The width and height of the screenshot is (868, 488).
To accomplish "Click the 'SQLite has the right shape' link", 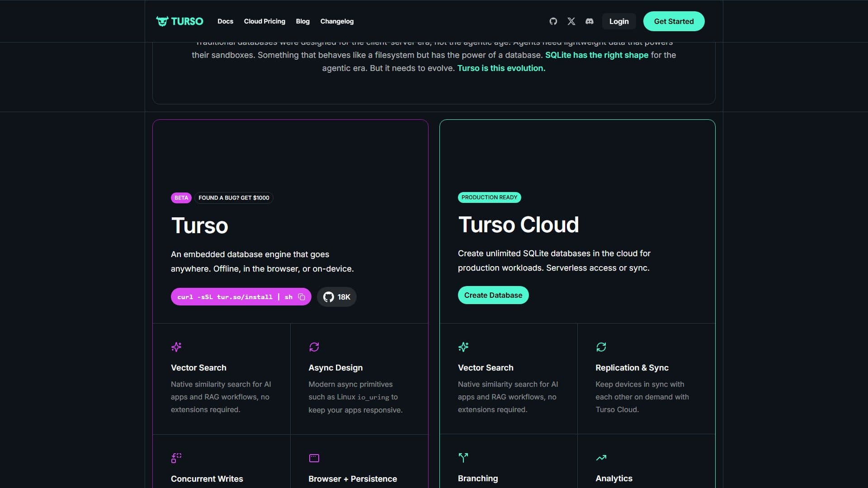I will [x=597, y=55].
